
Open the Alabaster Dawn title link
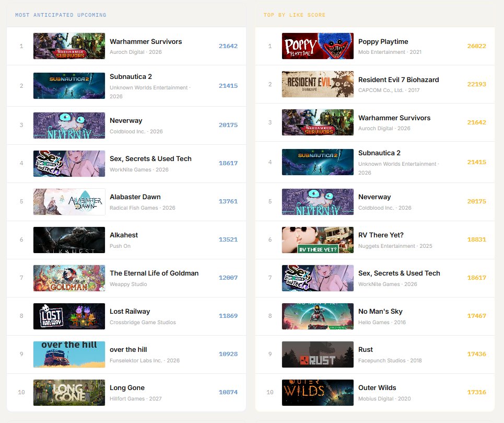coord(135,197)
